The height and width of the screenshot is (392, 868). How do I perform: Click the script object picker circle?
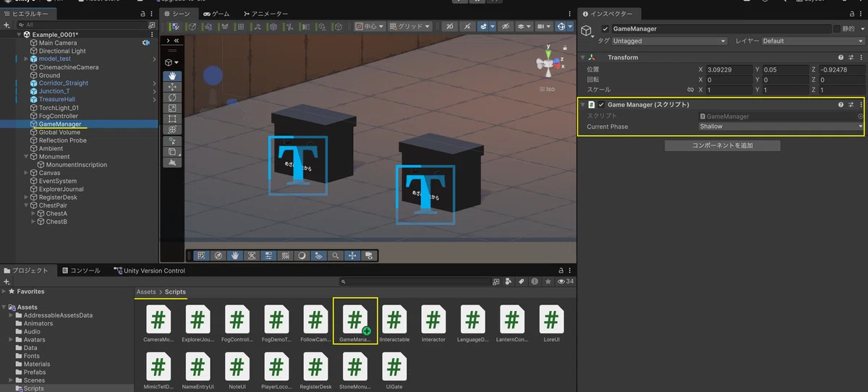coord(860,116)
